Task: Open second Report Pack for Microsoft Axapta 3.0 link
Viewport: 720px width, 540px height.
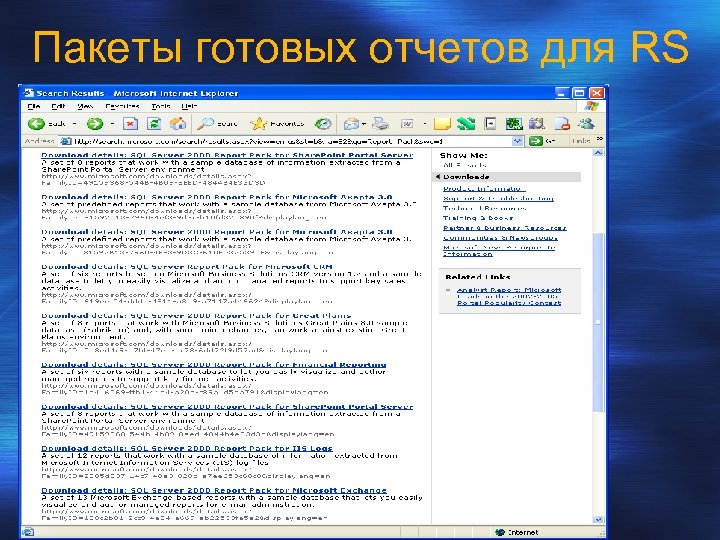Action: tap(217, 232)
